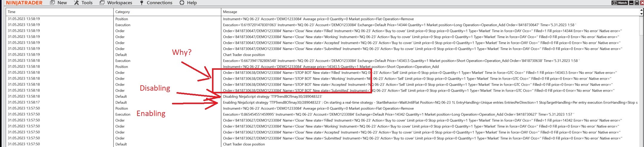The image size is (644, 147).
Task: Select STOP BOT order 'Filled' message
Action: pos(420,73)
